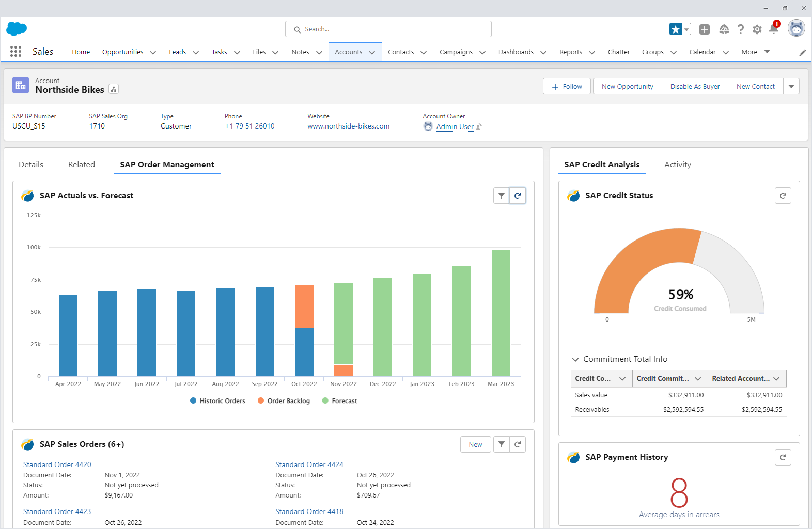Call the phone number +1 79 51 26010

point(250,126)
